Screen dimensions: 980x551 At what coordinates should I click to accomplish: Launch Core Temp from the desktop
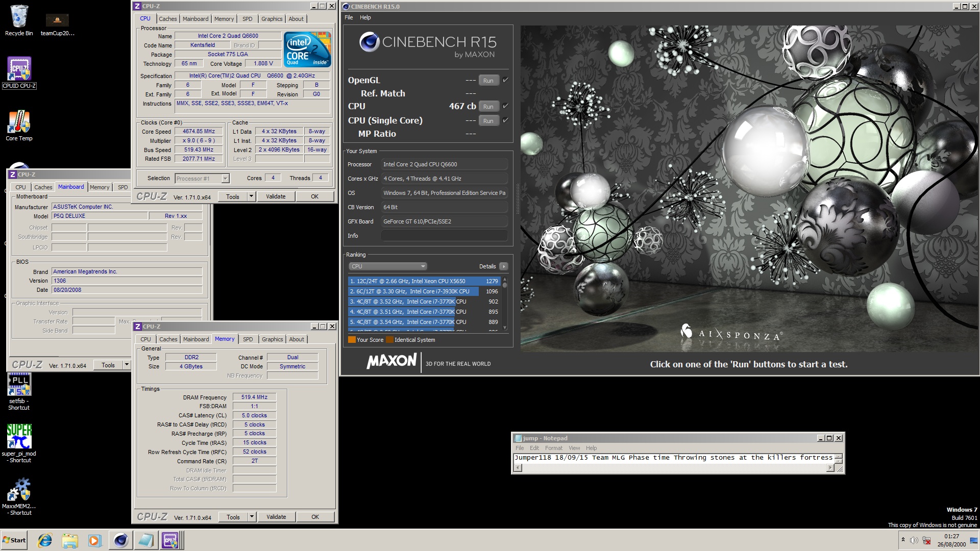click(19, 126)
